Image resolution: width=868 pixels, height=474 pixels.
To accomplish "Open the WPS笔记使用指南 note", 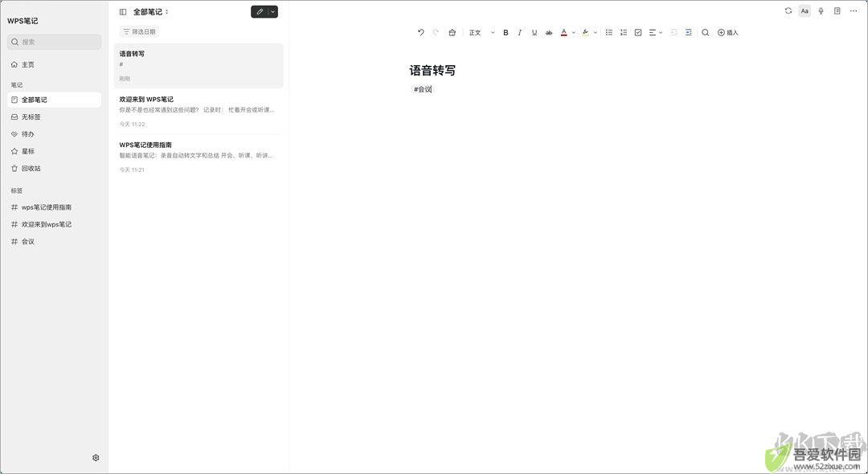I will pyautogui.click(x=199, y=157).
